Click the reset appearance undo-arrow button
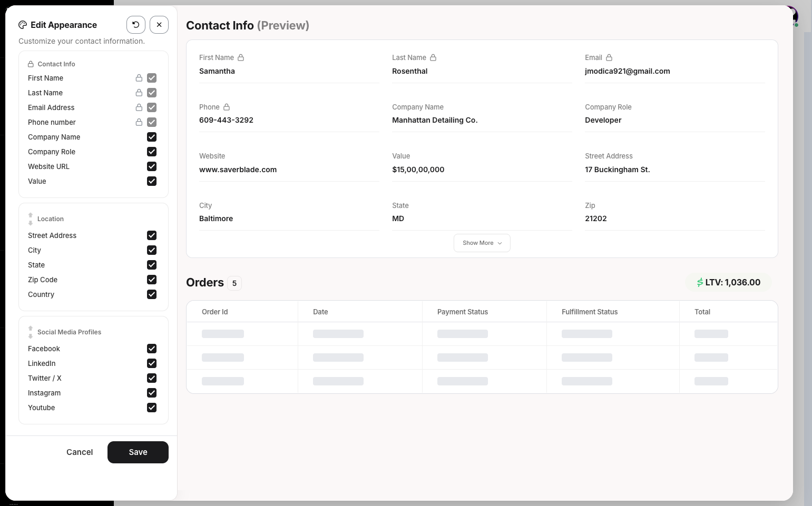This screenshot has height=506, width=812. [135, 25]
